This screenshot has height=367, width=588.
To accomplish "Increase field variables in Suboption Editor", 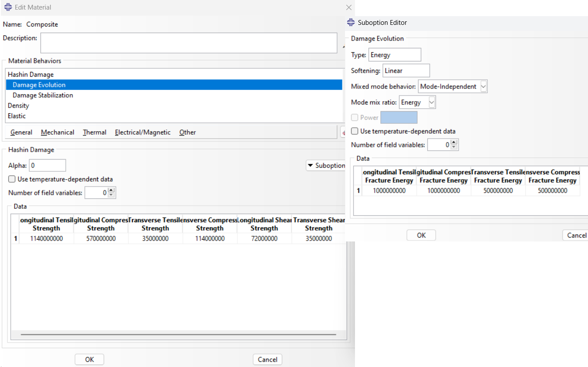I will [454, 143].
